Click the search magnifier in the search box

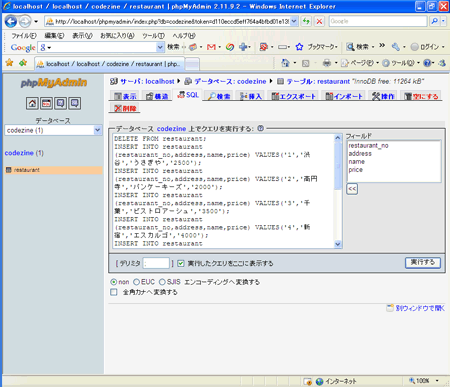pyautogui.click(x=434, y=21)
